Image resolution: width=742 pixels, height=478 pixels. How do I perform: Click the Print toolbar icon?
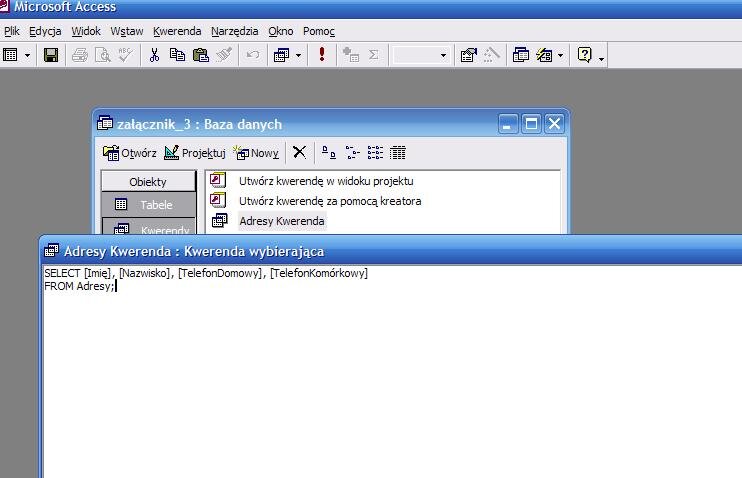(x=80, y=55)
